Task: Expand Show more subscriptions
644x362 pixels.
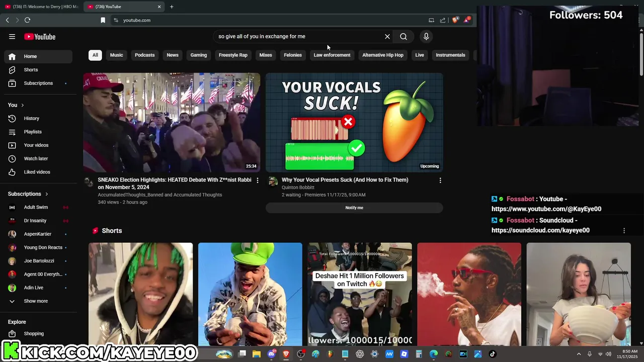Action: 38,301
